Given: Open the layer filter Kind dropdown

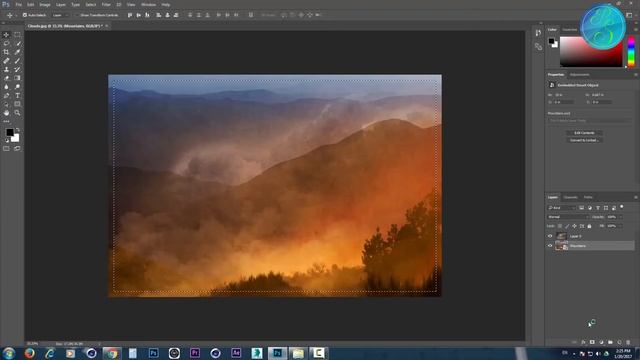Looking at the screenshot, I should 561,208.
